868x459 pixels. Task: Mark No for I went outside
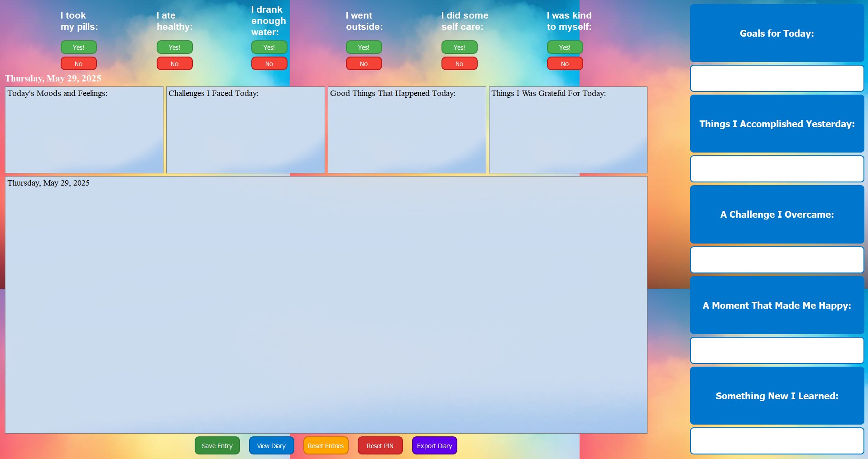tap(364, 64)
